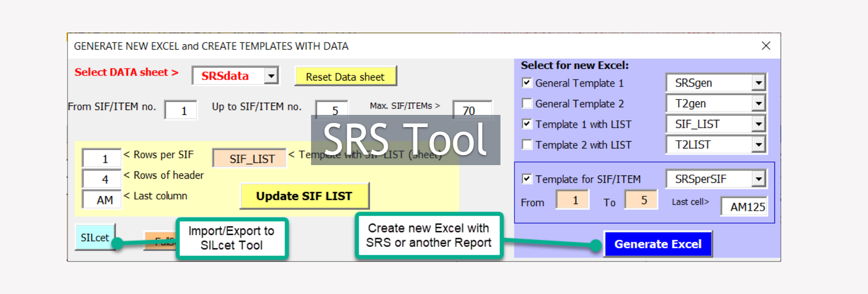Click the Last column field showing AM
868x294 pixels.
click(102, 200)
